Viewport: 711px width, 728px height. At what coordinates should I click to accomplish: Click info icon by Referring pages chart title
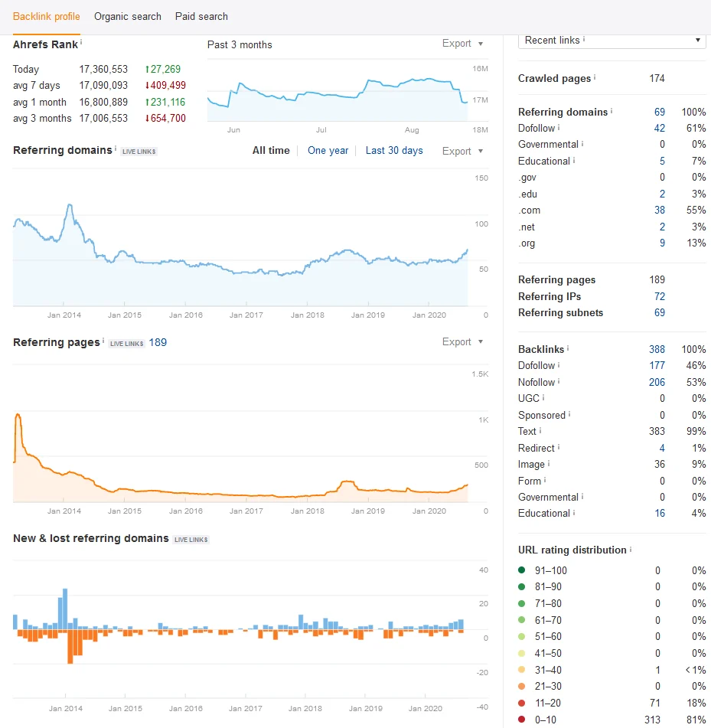point(103,341)
